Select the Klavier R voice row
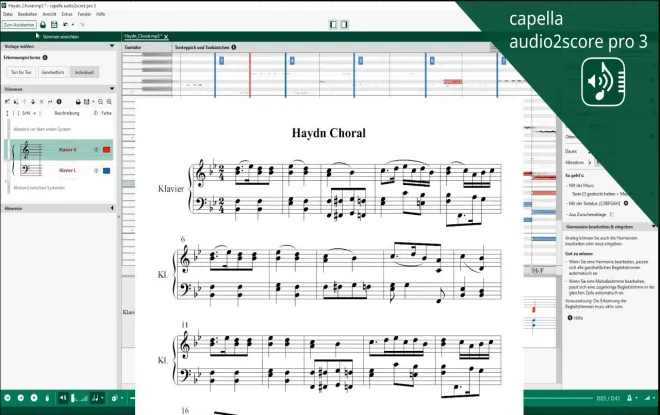The image size is (660, 415). (59, 149)
